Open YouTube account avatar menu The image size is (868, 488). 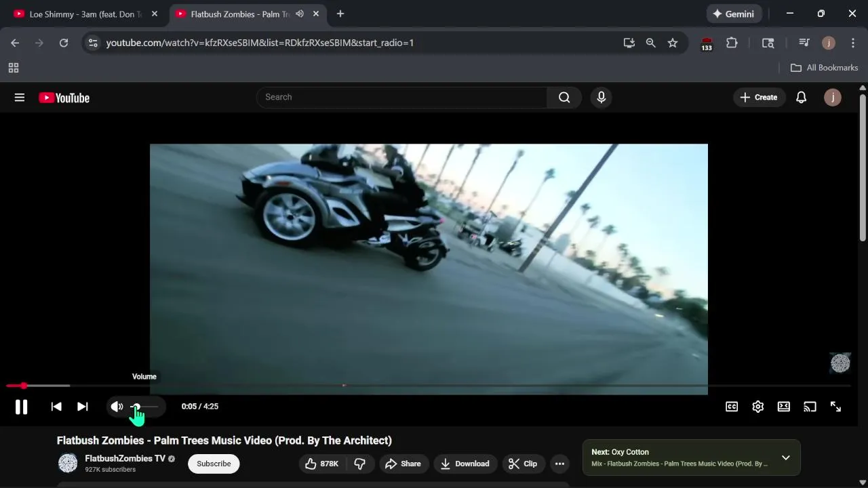pos(833,97)
